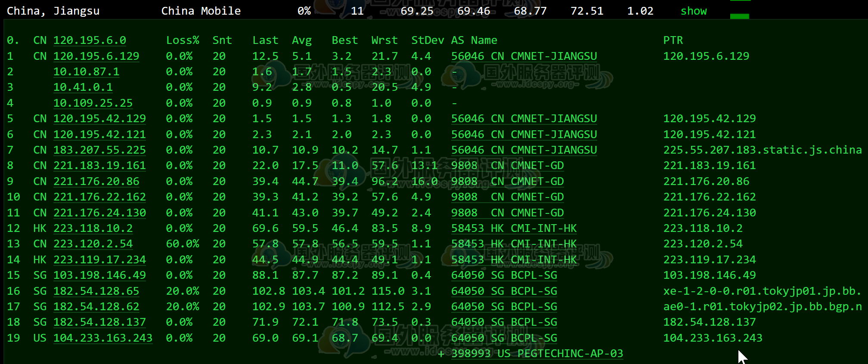Select the 20.0% loss value on hop 16
Screen dimensions: 868x364
point(183,291)
